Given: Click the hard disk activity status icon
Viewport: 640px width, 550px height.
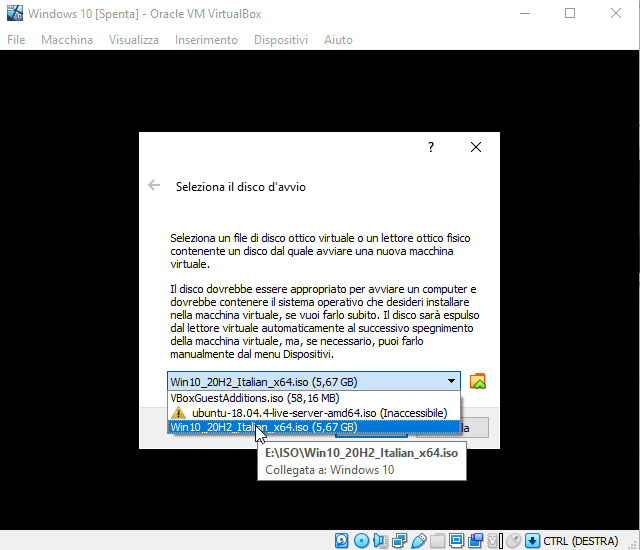Looking at the screenshot, I should [341, 541].
